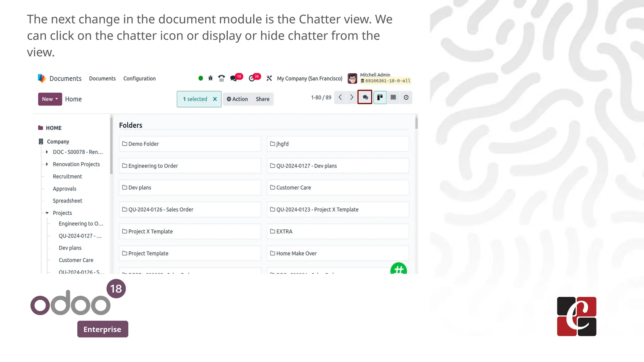Open conversations with 10 unread messages
Viewport: 644px width, 362px height.
point(234,78)
